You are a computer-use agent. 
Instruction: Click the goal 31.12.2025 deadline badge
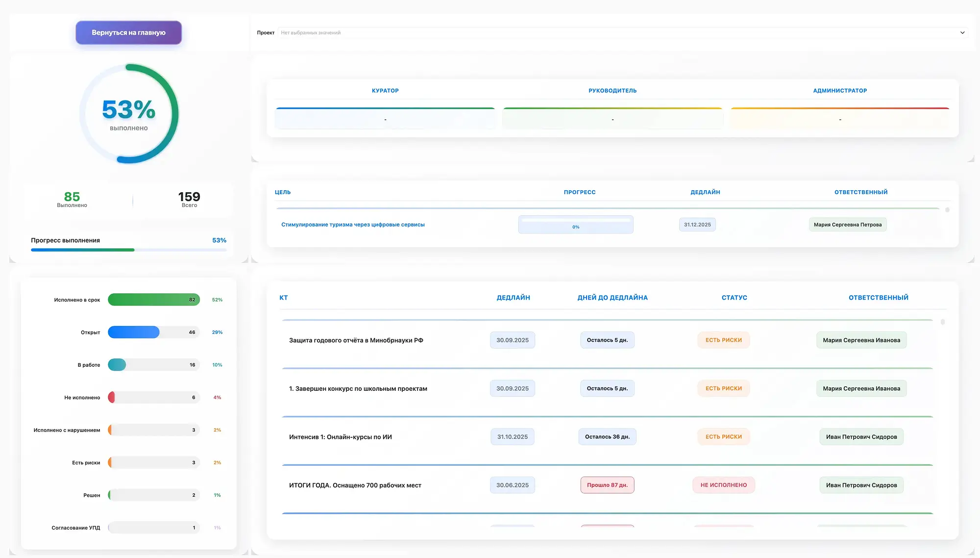[697, 225]
